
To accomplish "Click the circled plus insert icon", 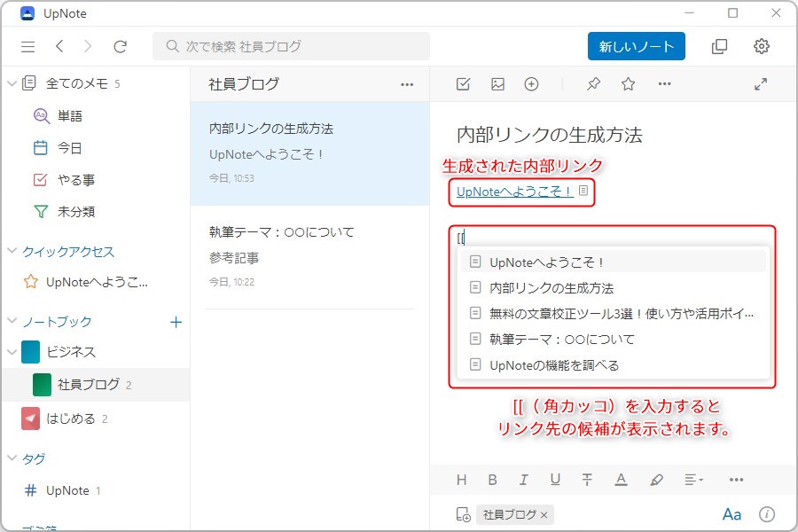I will tap(531, 84).
